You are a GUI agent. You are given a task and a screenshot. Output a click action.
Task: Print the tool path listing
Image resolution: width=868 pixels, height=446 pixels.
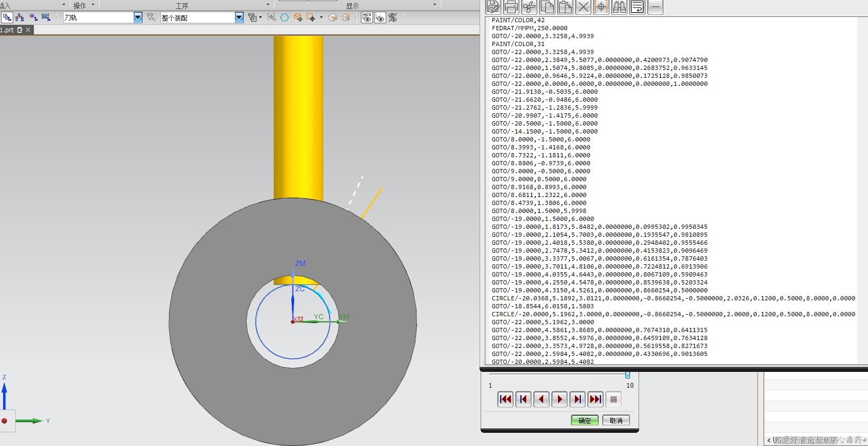tap(511, 7)
